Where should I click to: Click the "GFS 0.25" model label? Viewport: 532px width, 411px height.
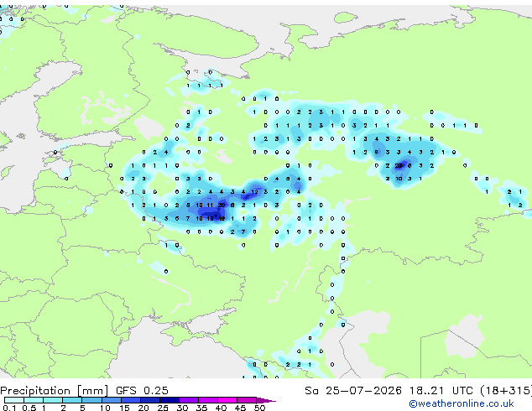click(142, 390)
